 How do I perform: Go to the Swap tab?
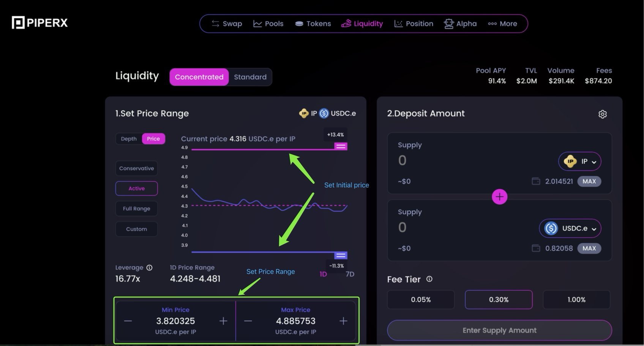coord(227,24)
